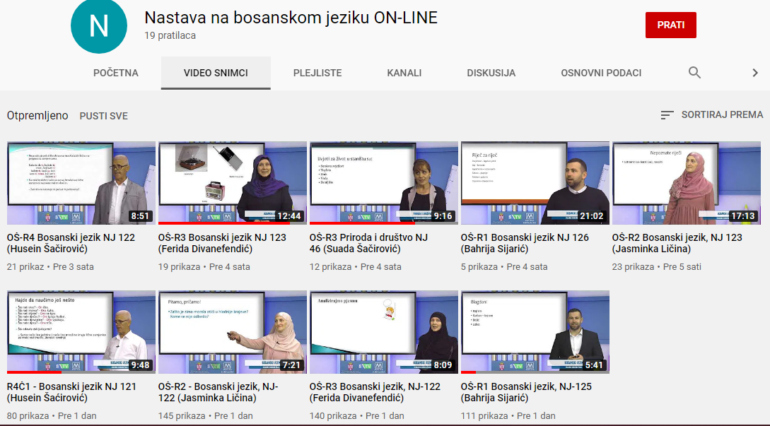Open the OSNOVNI PODACI tab
Image resolution: width=770 pixels, height=426 pixels.
coord(601,73)
